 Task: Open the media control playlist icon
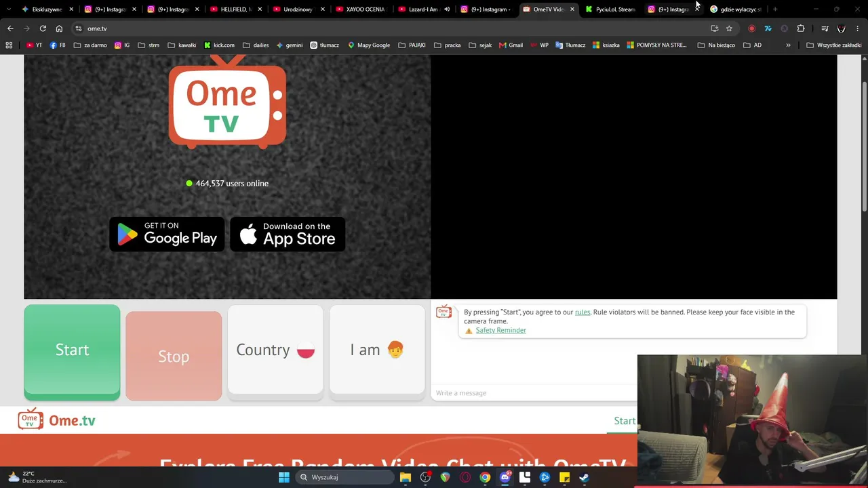[825, 28]
